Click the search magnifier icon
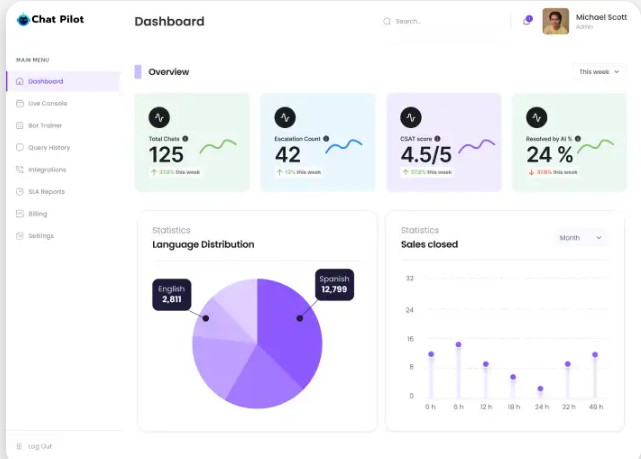The height and width of the screenshot is (459, 641). click(x=387, y=21)
